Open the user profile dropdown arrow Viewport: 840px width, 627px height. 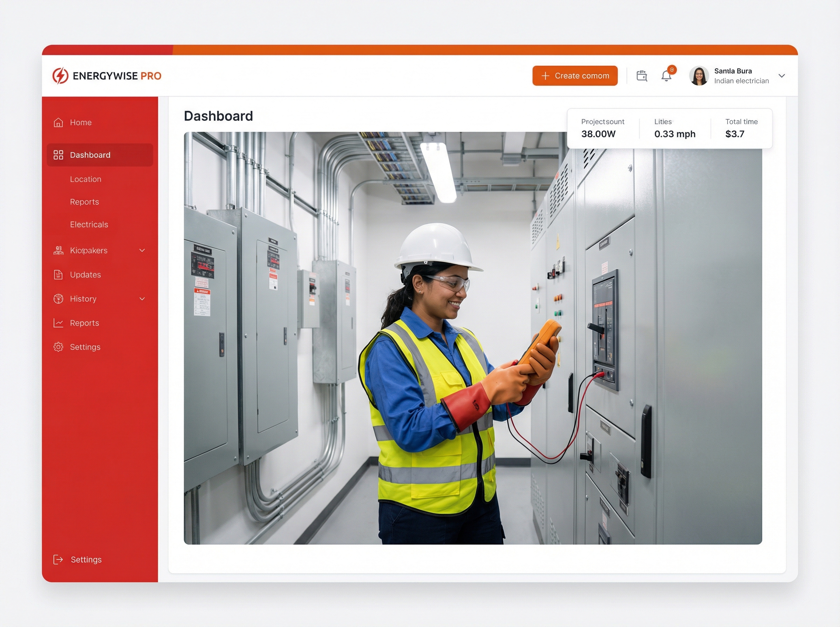(x=782, y=76)
